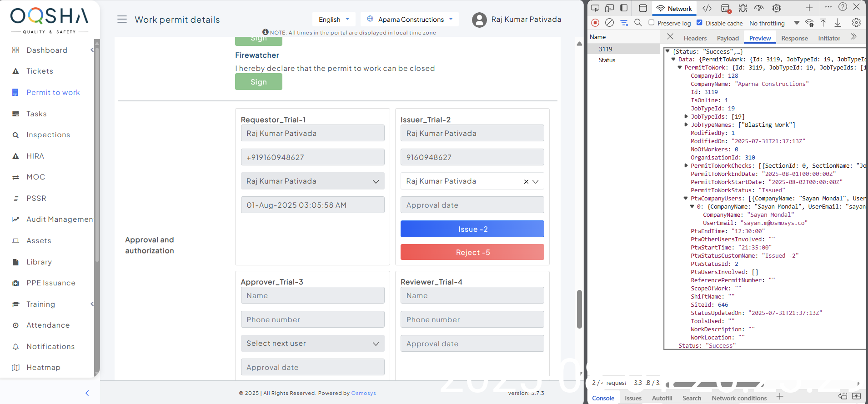This screenshot has height=404, width=868.
Task: Click the hamburger menu icon
Action: coord(122,20)
